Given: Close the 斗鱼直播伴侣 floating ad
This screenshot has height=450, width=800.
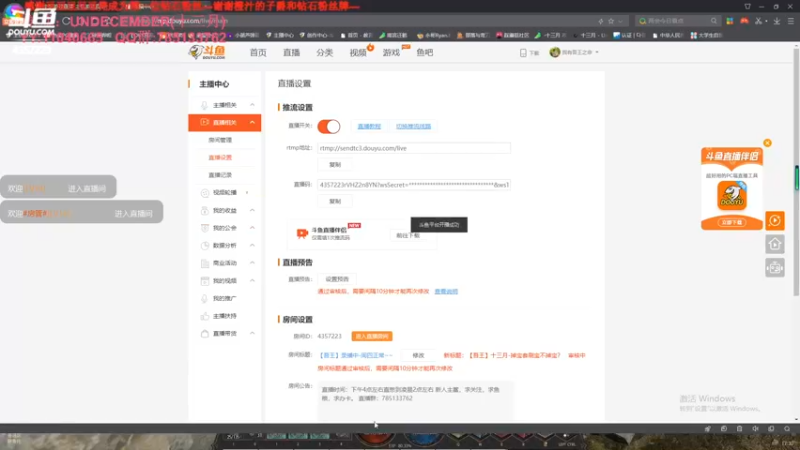Looking at the screenshot, I should tap(767, 143).
